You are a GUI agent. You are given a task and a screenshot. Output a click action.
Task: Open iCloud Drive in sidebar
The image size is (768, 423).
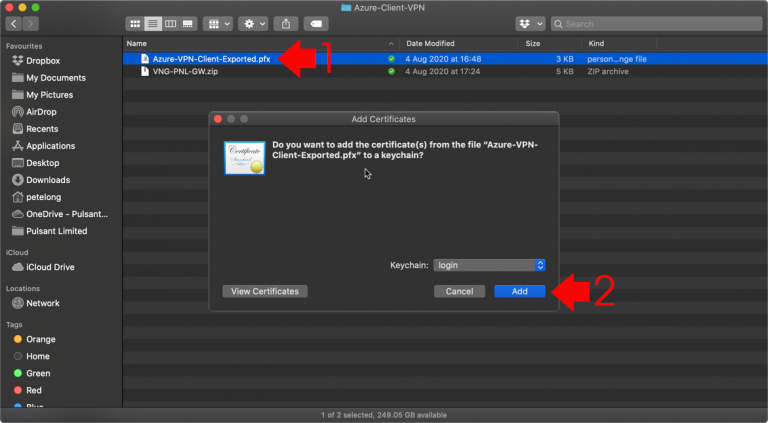coord(50,267)
